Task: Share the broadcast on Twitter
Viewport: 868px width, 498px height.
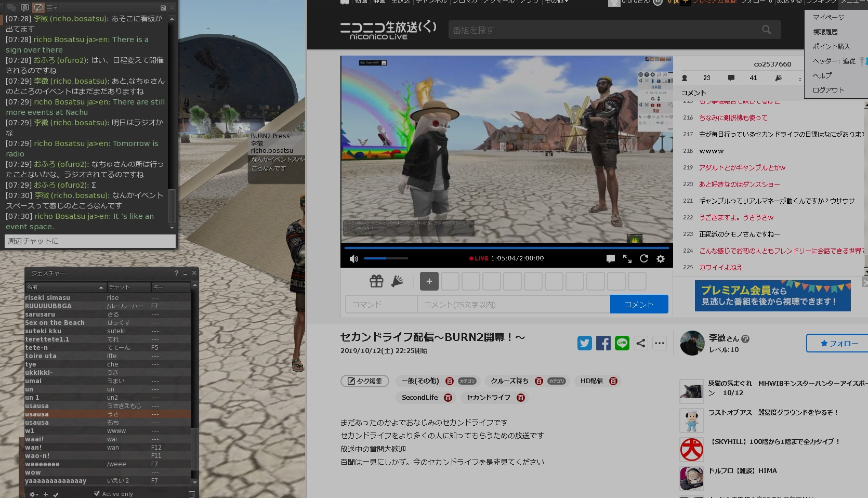Action: pyautogui.click(x=585, y=343)
